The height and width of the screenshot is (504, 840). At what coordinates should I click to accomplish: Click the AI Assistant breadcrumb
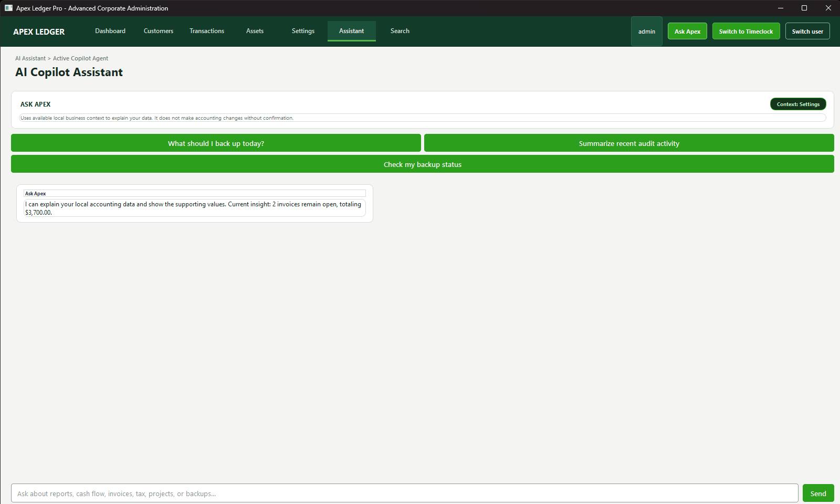coord(30,58)
